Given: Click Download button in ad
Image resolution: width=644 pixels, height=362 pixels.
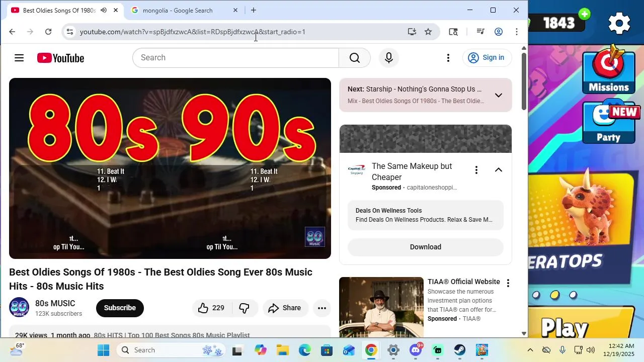Looking at the screenshot, I should [x=426, y=247].
